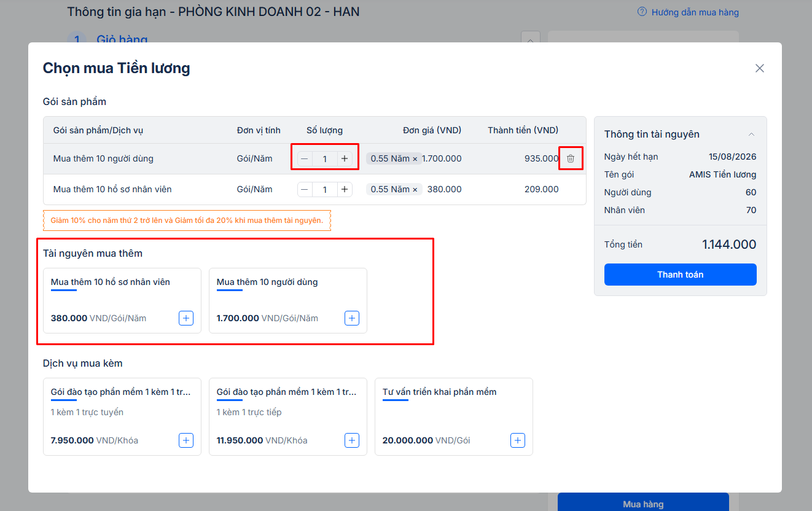812x511 pixels.
Task: Remove the '0.55 Năm' tag on second row
Action: [415, 189]
